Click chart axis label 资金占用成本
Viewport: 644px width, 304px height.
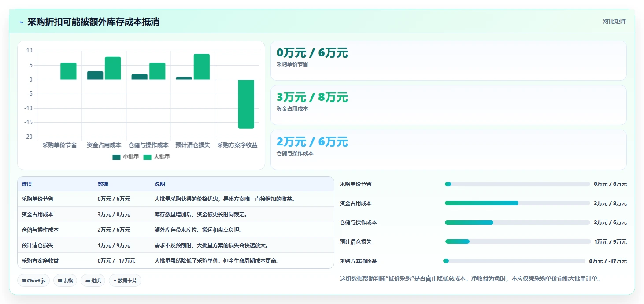(104, 145)
